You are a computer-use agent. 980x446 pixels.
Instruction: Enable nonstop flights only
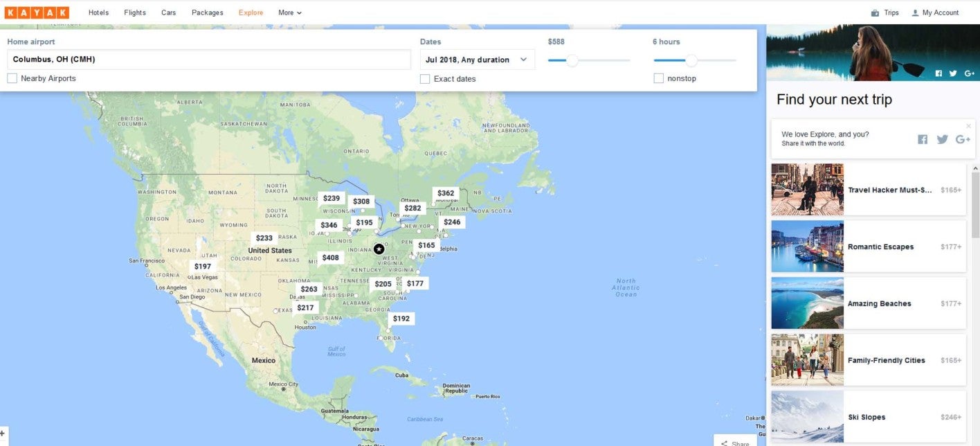658,78
